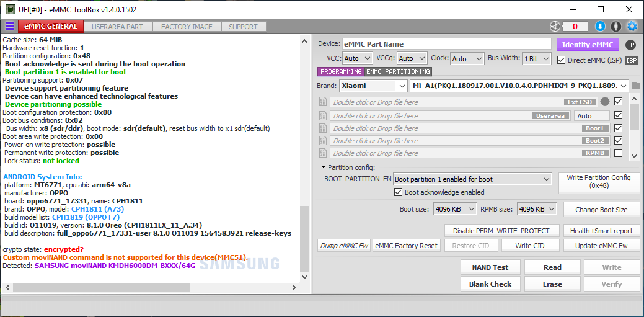Uncheck the Boot1 row checkbox
644x317 pixels.
(x=618, y=128)
